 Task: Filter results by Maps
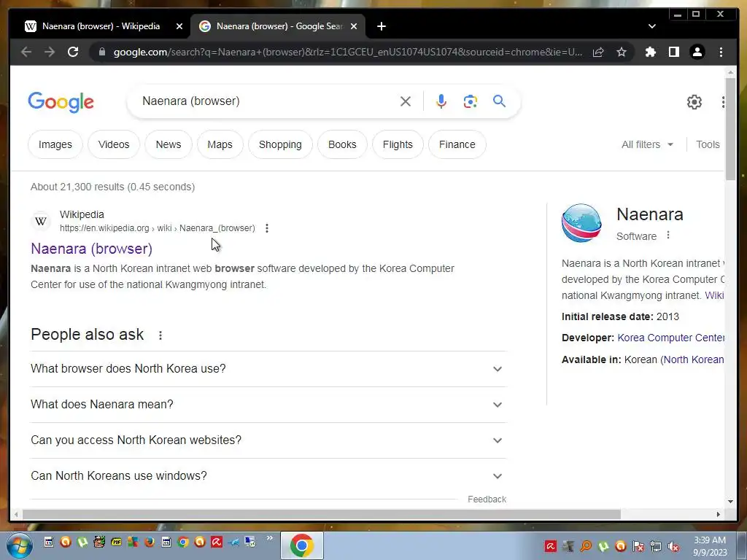[x=220, y=144]
